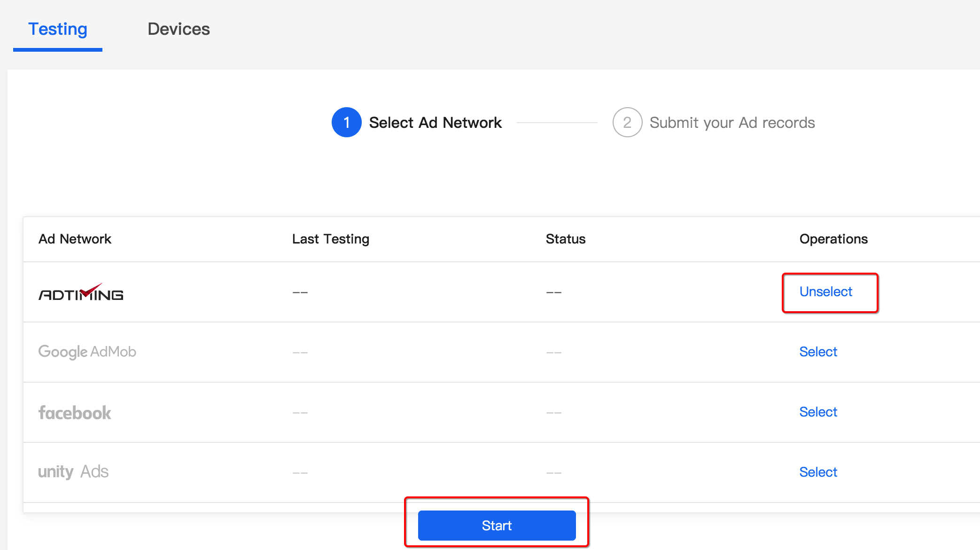
Task: Click step 2 circle Submit your Ad records
Action: [627, 122]
